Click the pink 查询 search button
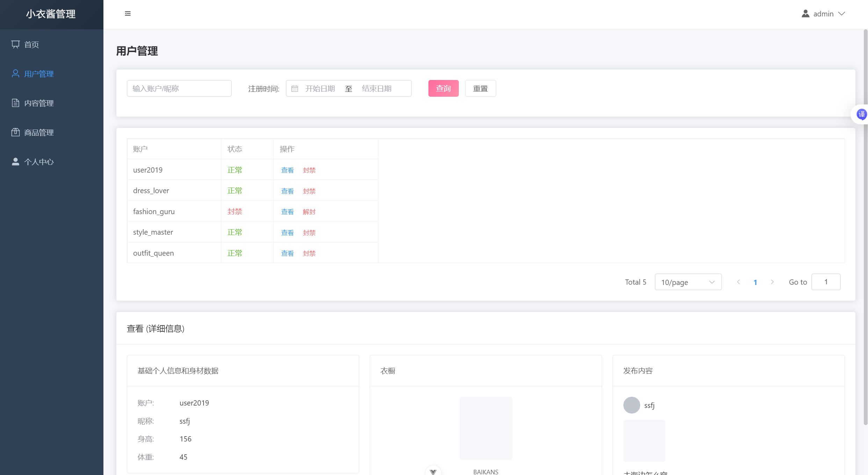Screen dimensions: 868x475 [x=443, y=88]
